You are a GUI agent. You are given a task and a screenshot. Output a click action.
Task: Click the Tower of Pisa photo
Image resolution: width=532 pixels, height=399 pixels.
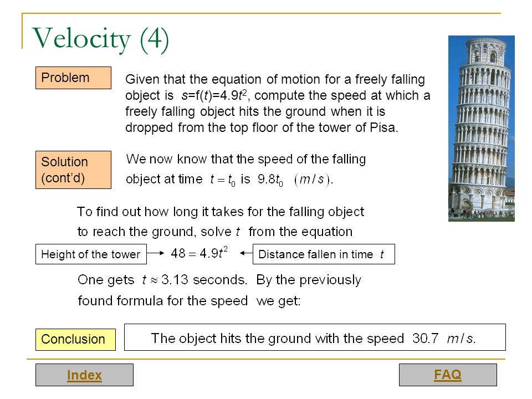coord(481,128)
